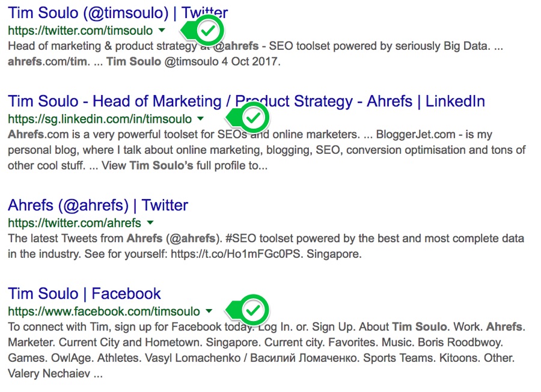Click the green checkmark badge beside the LinkedIn URL
The image size is (541, 392).
coord(254,118)
